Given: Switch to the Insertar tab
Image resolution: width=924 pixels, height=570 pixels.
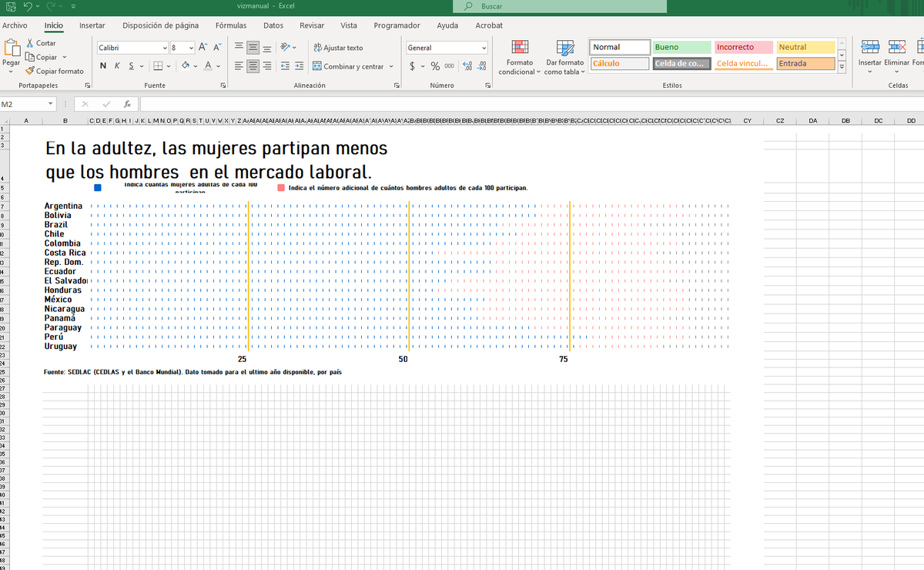Looking at the screenshot, I should tap(92, 25).
